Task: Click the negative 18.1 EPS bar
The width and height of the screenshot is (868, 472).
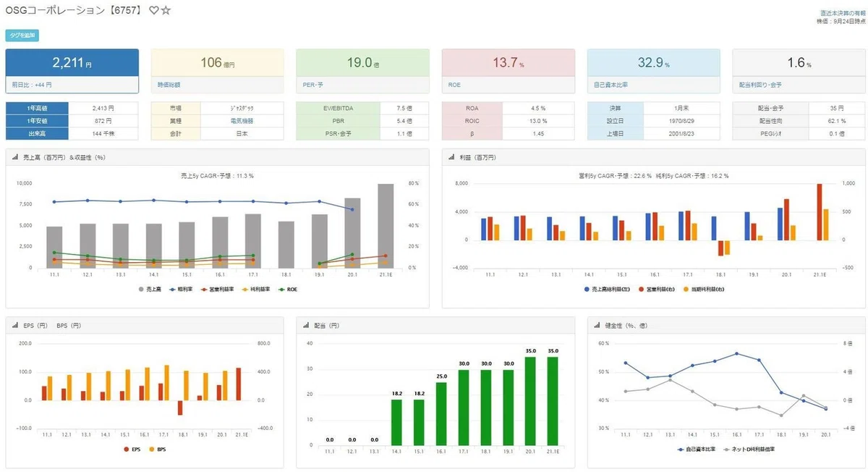Action: tap(179, 408)
